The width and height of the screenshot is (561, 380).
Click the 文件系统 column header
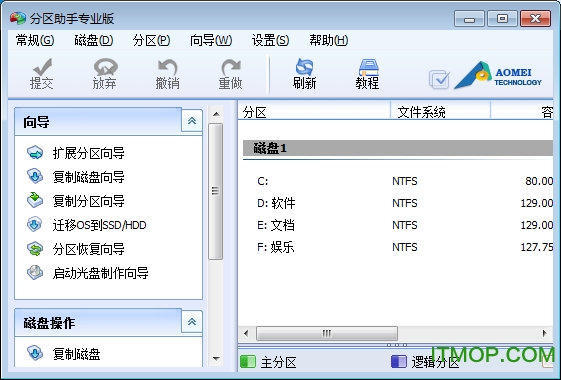[440, 112]
